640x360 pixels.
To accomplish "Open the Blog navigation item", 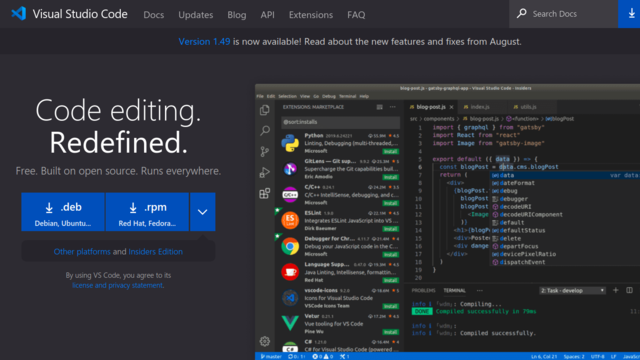I will tap(237, 15).
